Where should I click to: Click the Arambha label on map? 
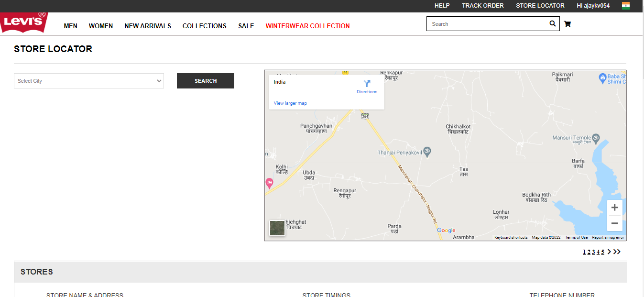[x=464, y=237]
